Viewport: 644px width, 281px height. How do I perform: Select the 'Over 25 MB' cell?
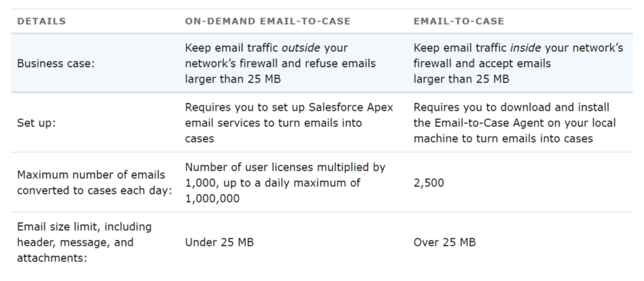pyautogui.click(x=445, y=242)
